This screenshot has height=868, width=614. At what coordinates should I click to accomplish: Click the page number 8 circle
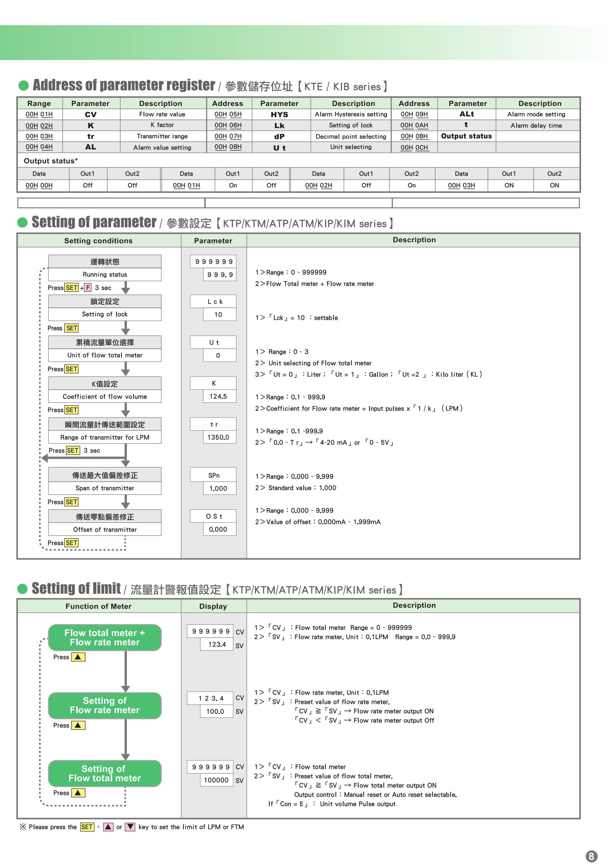[591, 856]
